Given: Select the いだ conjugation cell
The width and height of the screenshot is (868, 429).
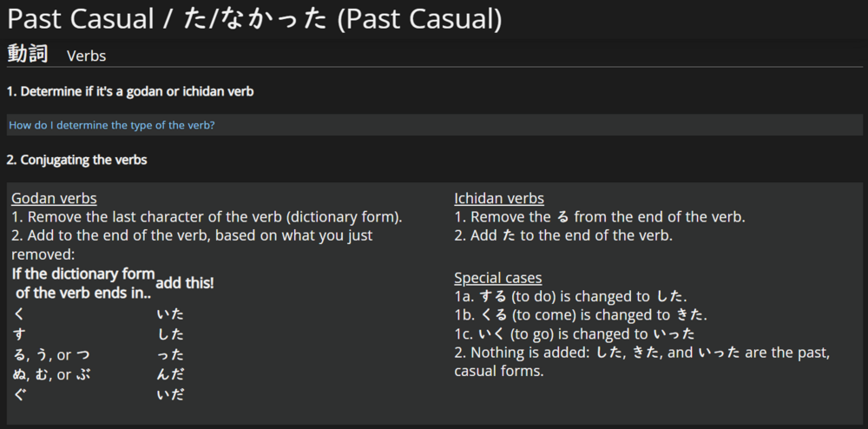Looking at the screenshot, I should (170, 395).
